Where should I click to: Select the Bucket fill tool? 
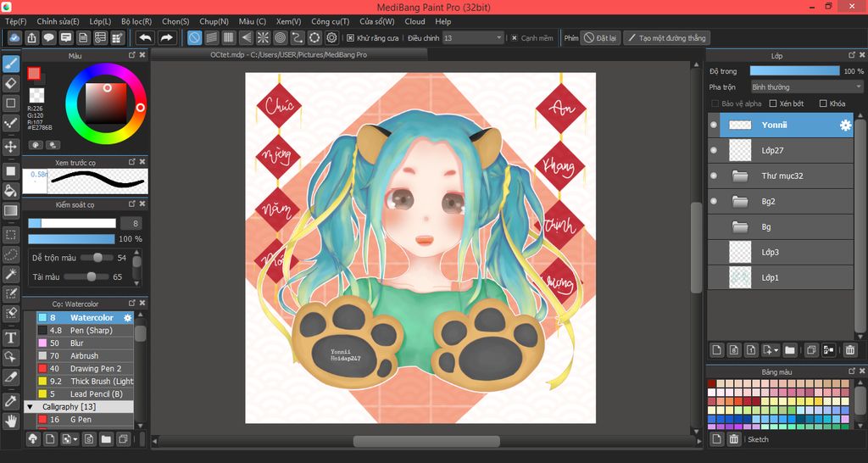(10, 191)
